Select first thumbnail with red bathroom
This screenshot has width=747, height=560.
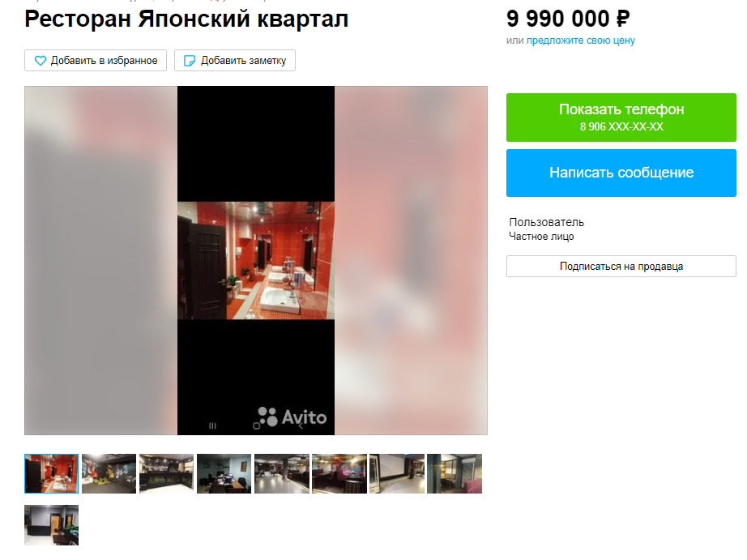tap(52, 473)
